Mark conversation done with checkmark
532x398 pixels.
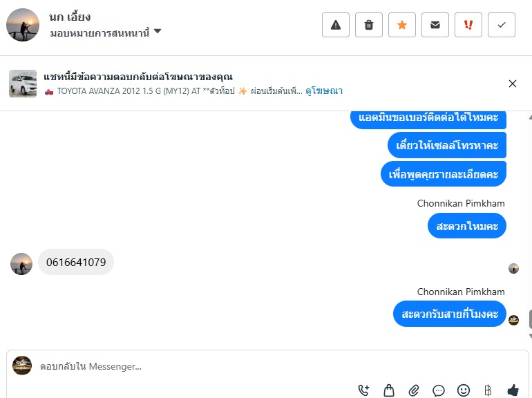502,25
